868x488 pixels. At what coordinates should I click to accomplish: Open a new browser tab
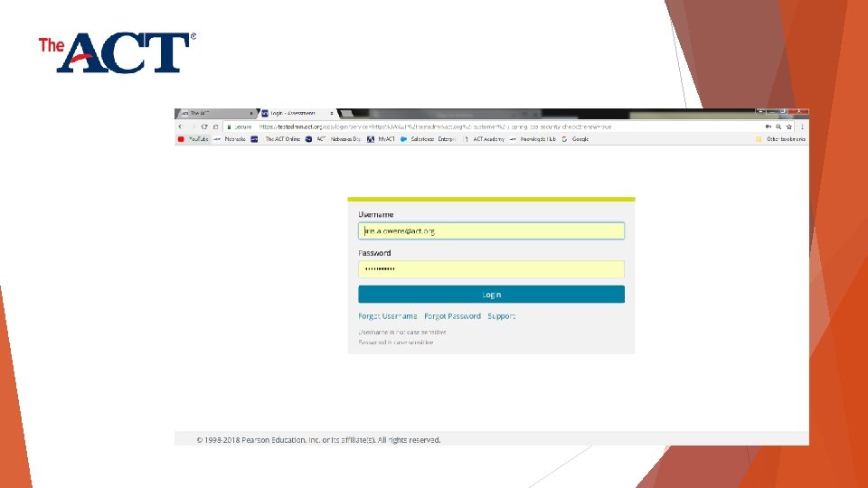click(x=347, y=114)
